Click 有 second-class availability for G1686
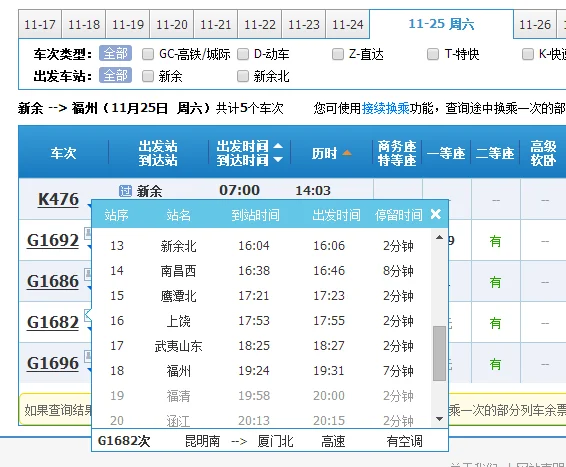Viewport: 566px width, 467px height. [x=496, y=282]
